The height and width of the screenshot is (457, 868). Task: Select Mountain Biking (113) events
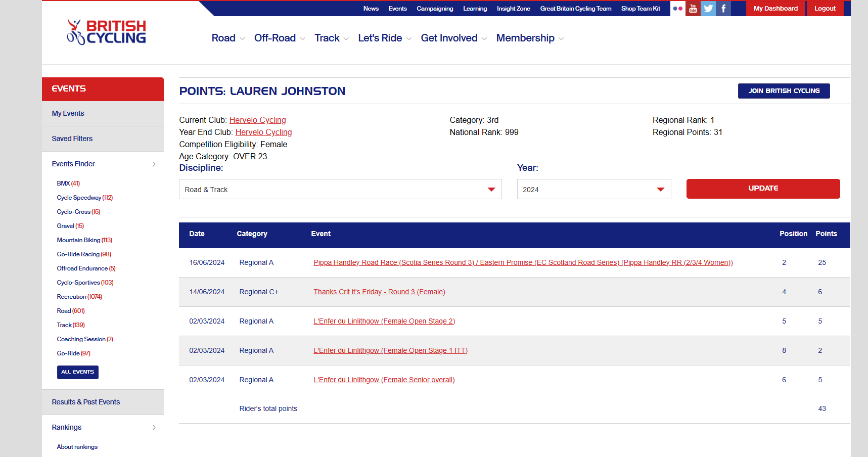click(84, 240)
